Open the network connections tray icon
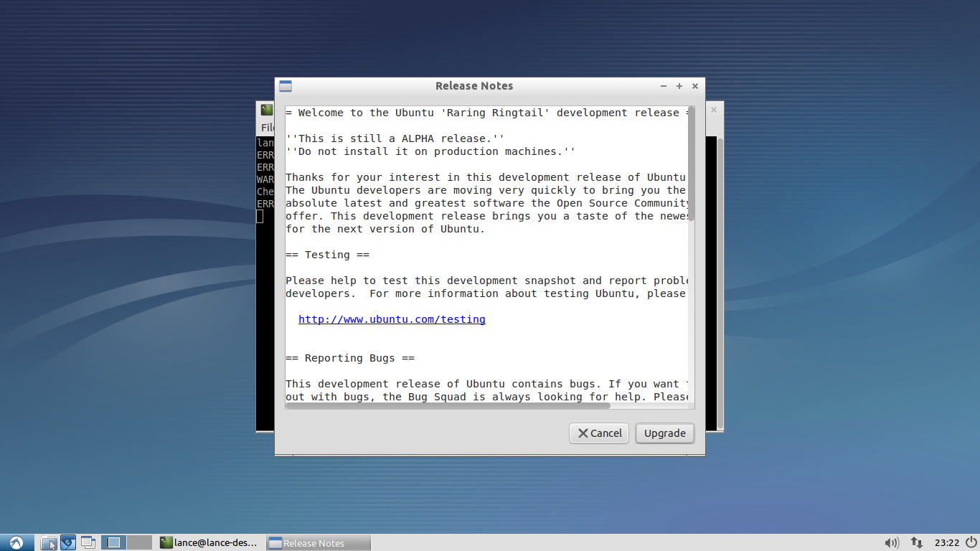Image resolution: width=980 pixels, height=551 pixels. (x=916, y=543)
